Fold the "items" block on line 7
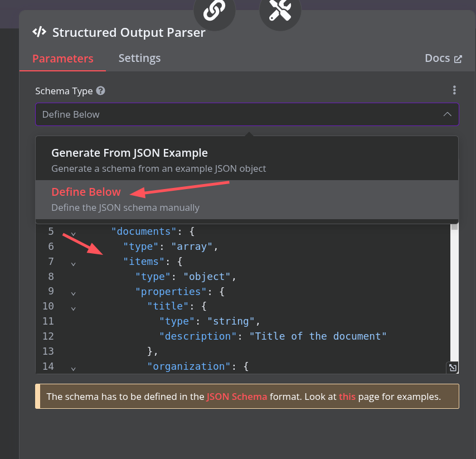This screenshot has width=476, height=459. pyautogui.click(x=73, y=262)
